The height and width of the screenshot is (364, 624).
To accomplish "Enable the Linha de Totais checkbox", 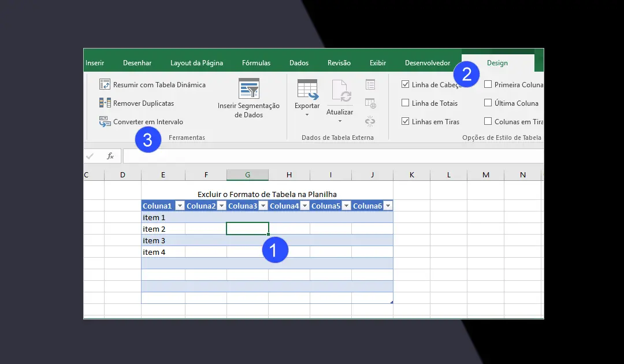I will click(x=406, y=103).
